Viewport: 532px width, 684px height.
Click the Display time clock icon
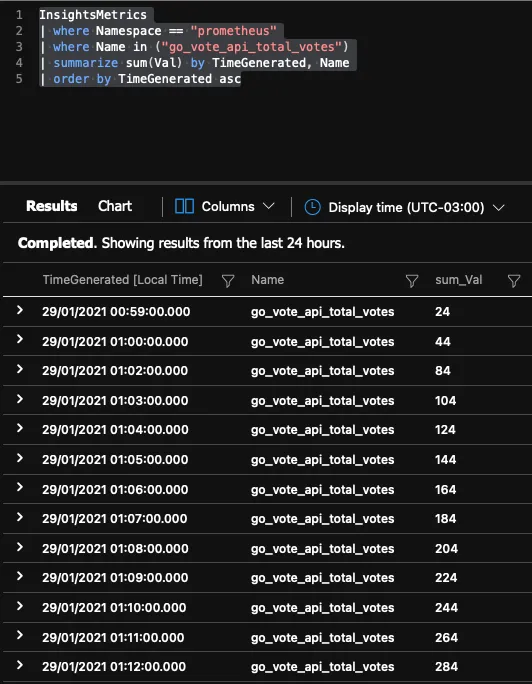coord(312,207)
